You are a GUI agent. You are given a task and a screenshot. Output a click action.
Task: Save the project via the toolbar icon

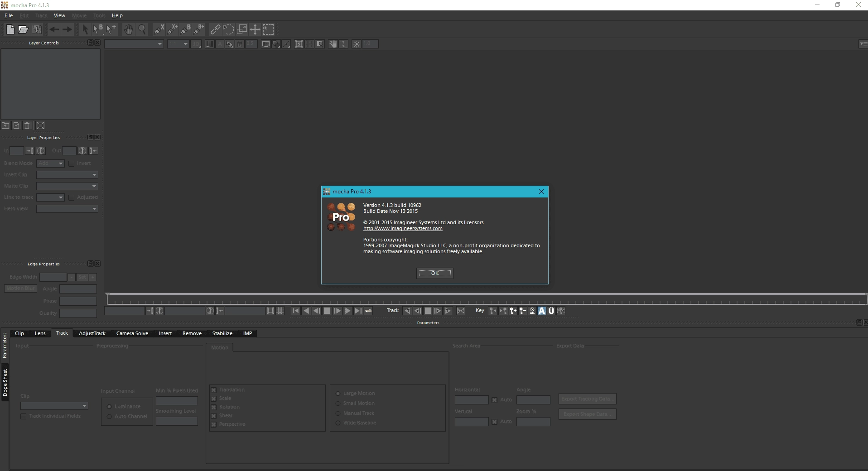click(x=37, y=29)
